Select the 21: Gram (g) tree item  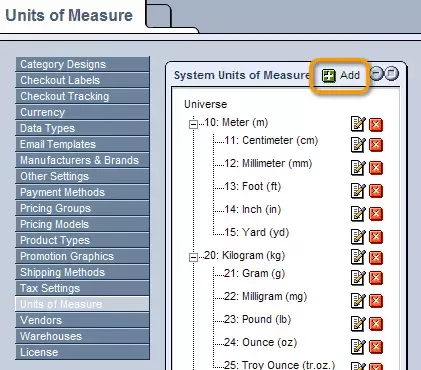pyautogui.click(x=255, y=274)
